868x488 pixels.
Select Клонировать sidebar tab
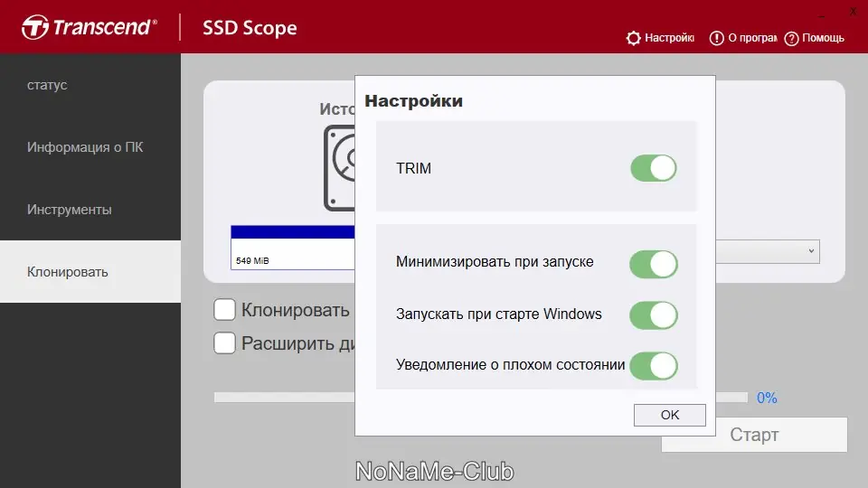90,272
